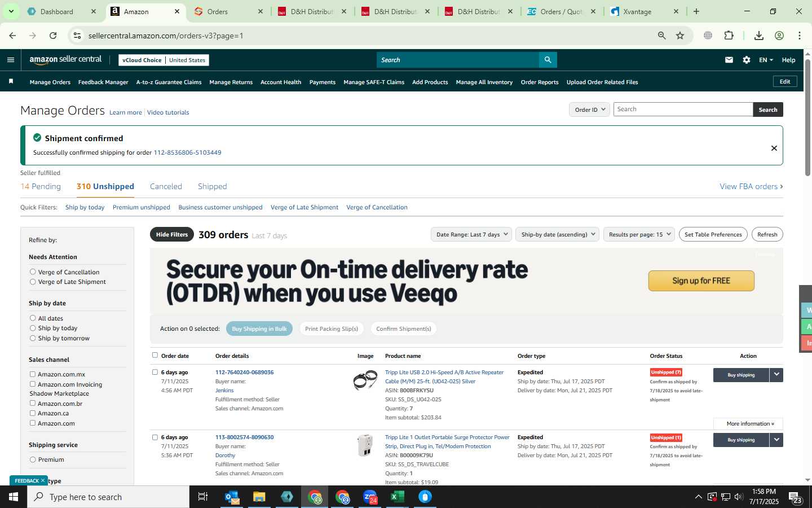The height and width of the screenshot is (508, 812).
Task: Open the Windows Start menu
Action: [x=14, y=497]
